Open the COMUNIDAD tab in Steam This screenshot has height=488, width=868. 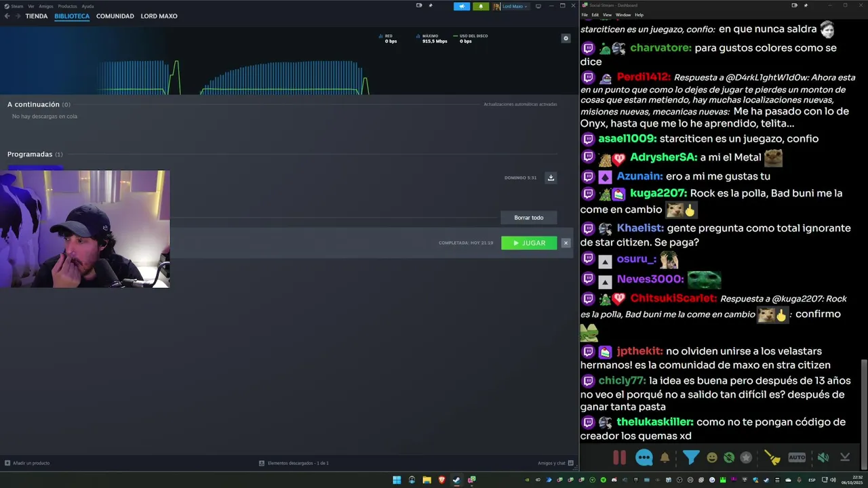click(x=115, y=16)
